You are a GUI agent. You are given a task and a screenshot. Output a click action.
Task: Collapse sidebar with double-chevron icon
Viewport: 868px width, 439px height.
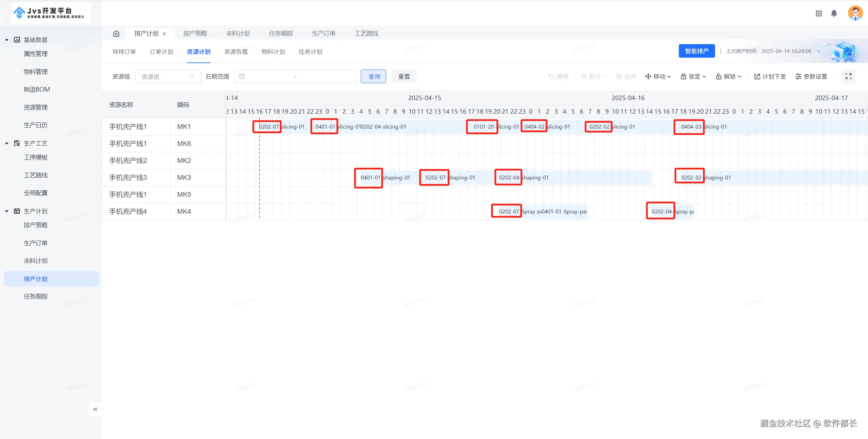[x=95, y=409]
